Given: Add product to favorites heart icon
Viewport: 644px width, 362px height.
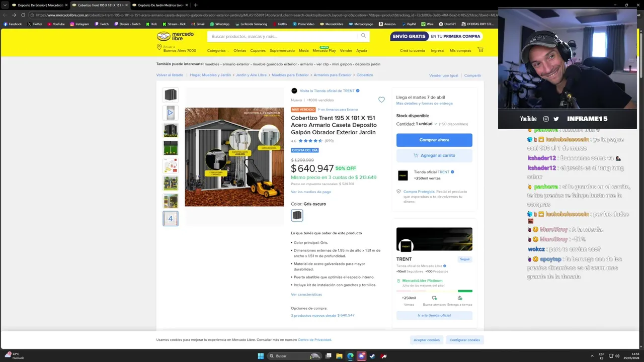Looking at the screenshot, I should pos(381,100).
